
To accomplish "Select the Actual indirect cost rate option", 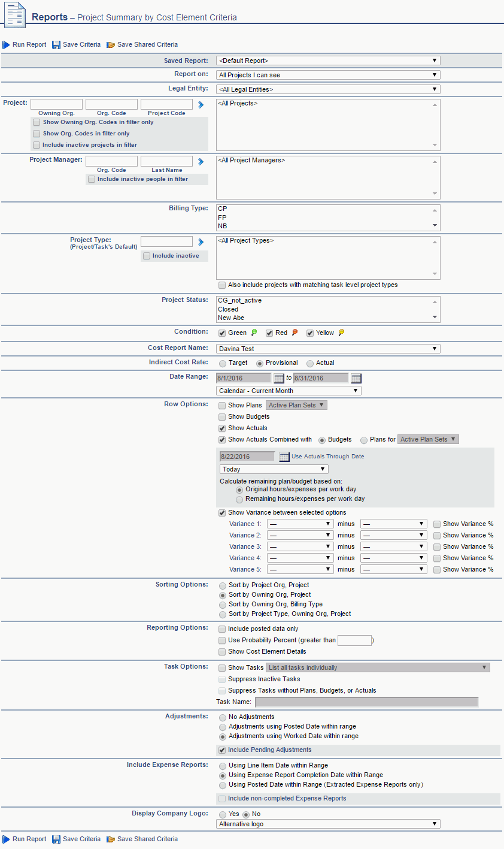I will point(310,363).
